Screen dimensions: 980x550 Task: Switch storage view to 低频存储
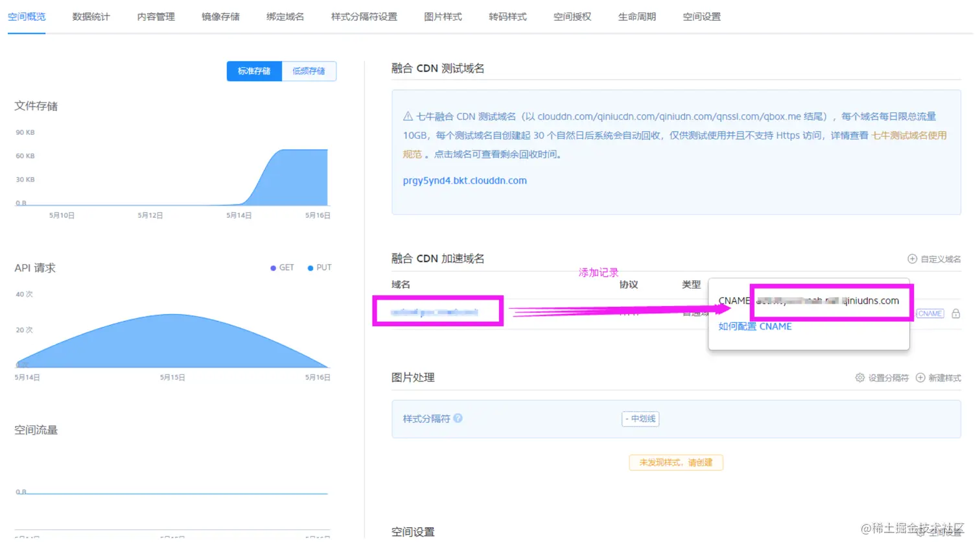point(309,71)
